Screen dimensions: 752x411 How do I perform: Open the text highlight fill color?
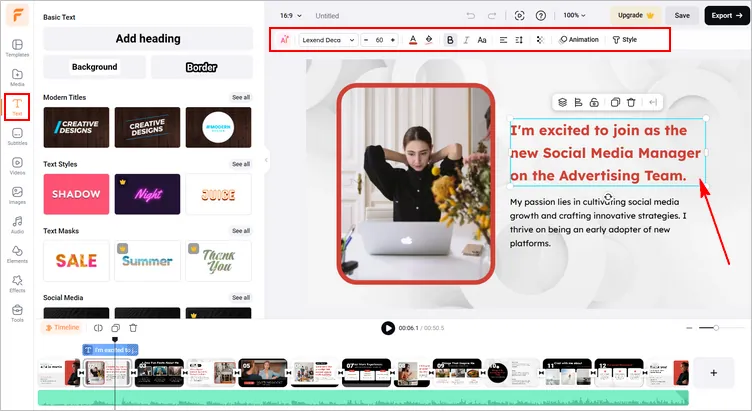coord(429,40)
